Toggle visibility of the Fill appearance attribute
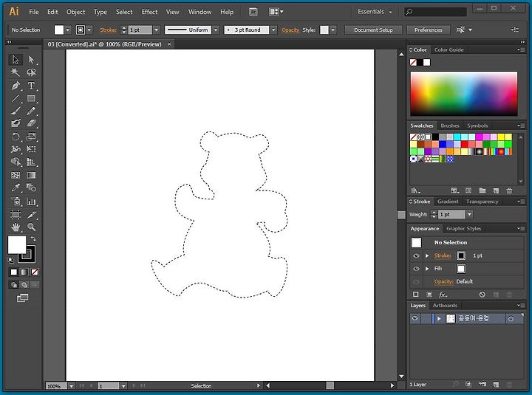The image size is (532, 395). click(416, 269)
